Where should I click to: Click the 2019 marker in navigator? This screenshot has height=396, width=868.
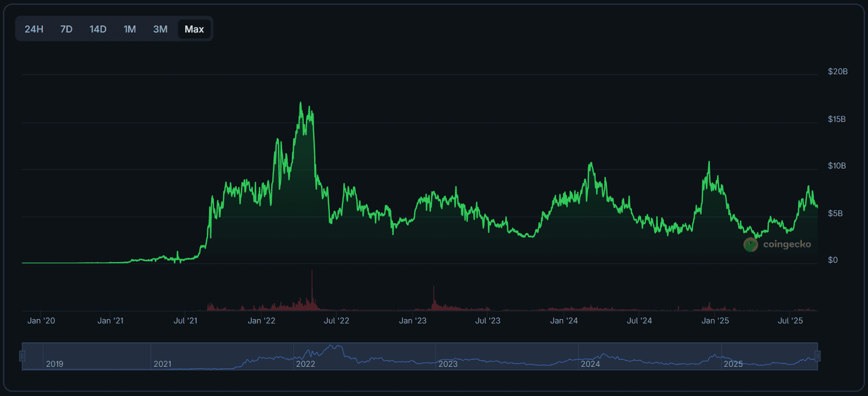pos(55,364)
